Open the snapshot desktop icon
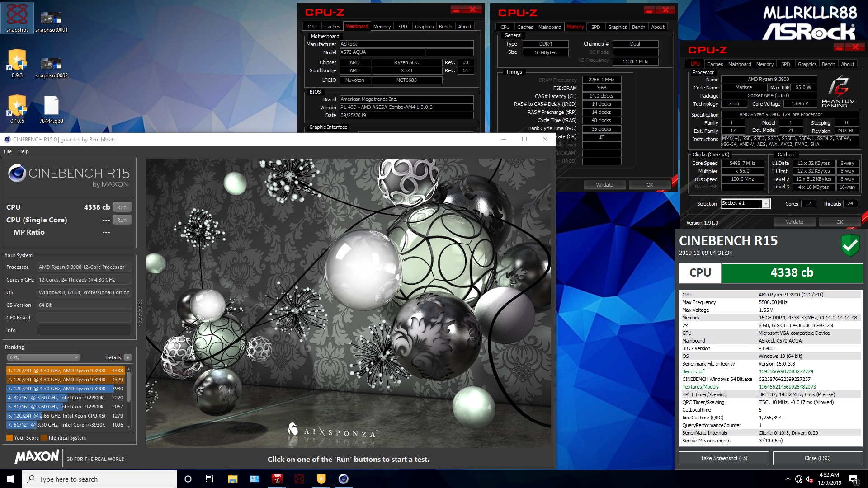This screenshot has height=488, width=868. [17, 18]
